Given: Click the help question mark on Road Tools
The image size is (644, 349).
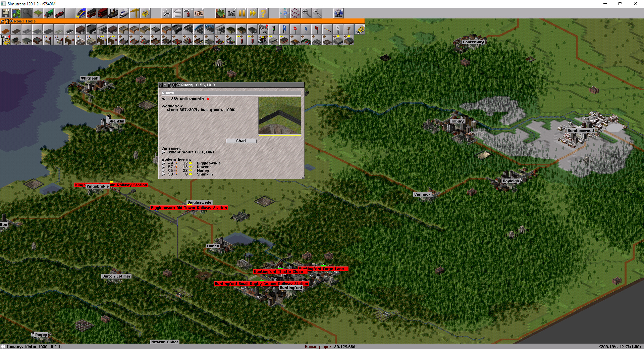Looking at the screenshot, I should 6,21.
